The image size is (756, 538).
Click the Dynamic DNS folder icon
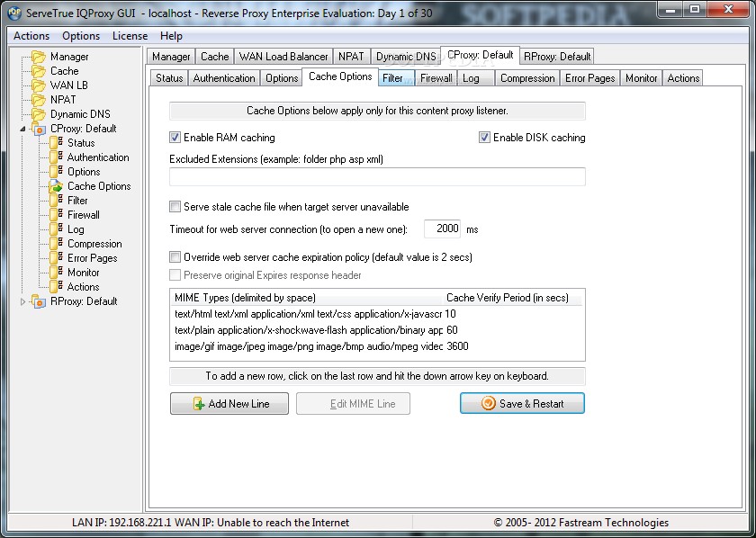tap(39, 114)
